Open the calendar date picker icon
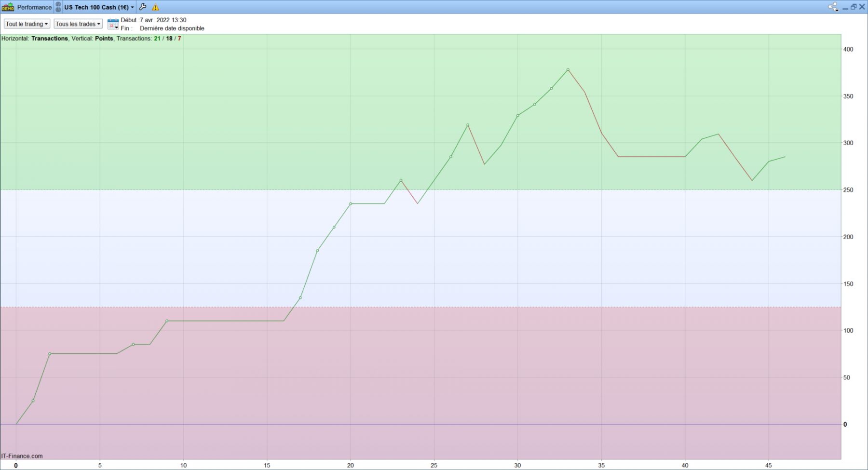The image size is (868, 470). [113, 24]
